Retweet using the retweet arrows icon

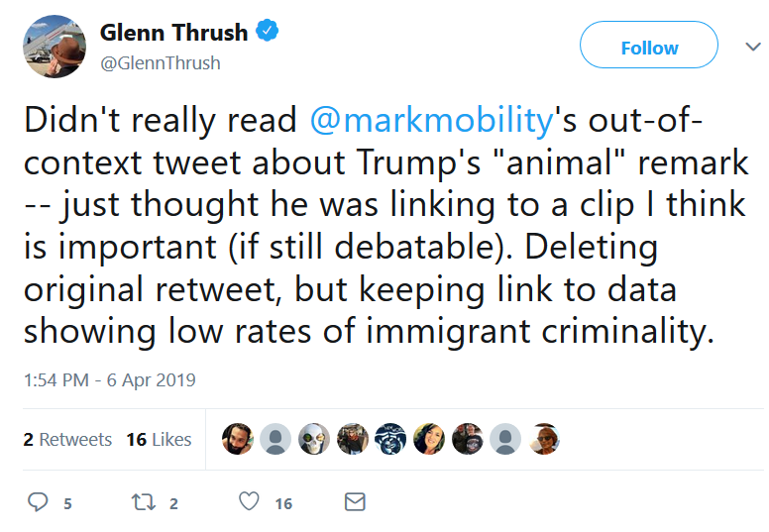point(144,502)
